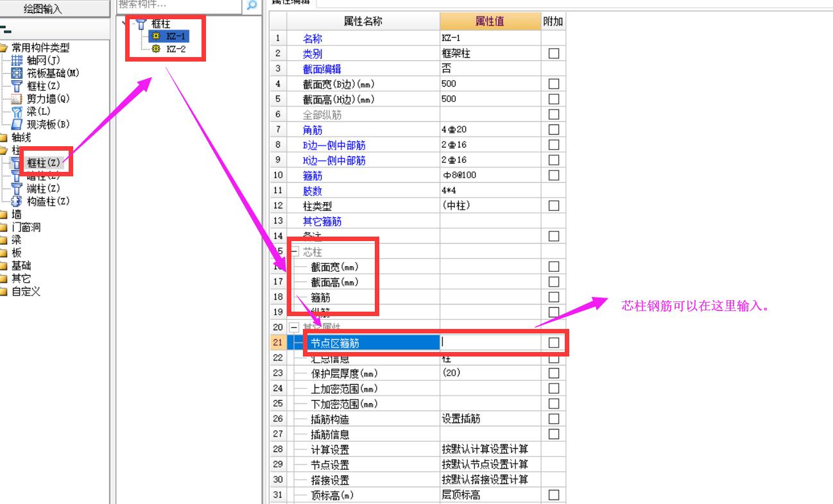
Task: Tick the 附加 checkbox for 柱类型
Action: (554, 206)
